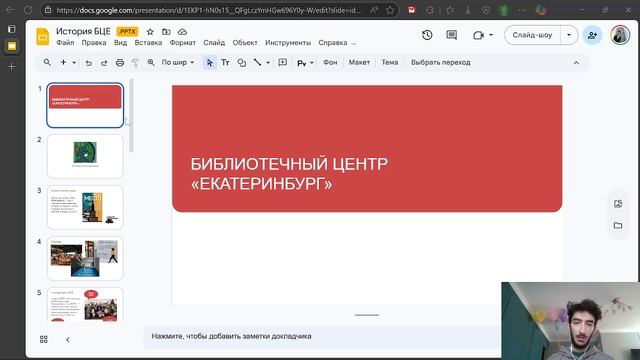Click the speaker notes resize handle
The width and height of the screenshot is (640, 360).
pos(367,315)
